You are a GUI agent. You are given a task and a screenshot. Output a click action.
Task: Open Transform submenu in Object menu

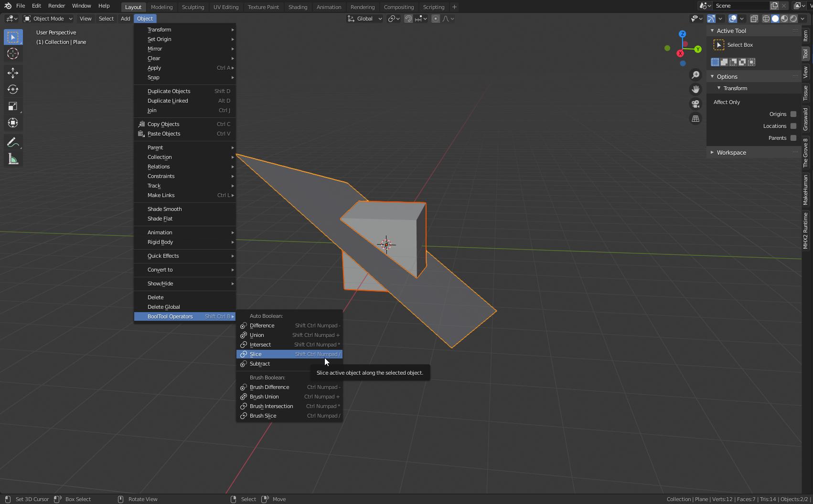[185, 30]
